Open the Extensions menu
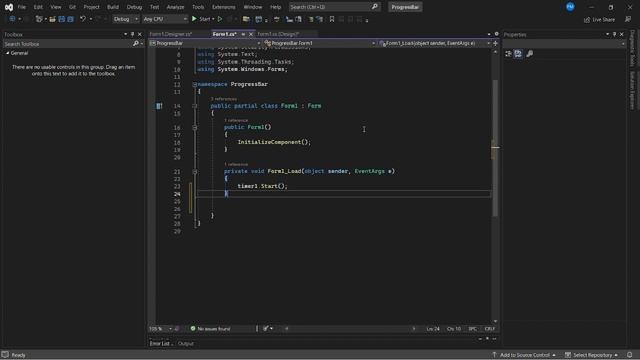Screen dimensions: 640x360 224,7
